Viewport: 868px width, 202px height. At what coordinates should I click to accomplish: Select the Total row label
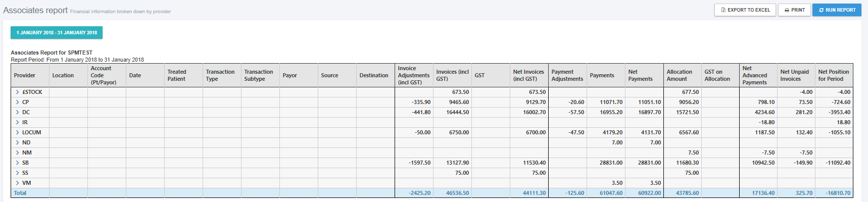pos(20,193)
